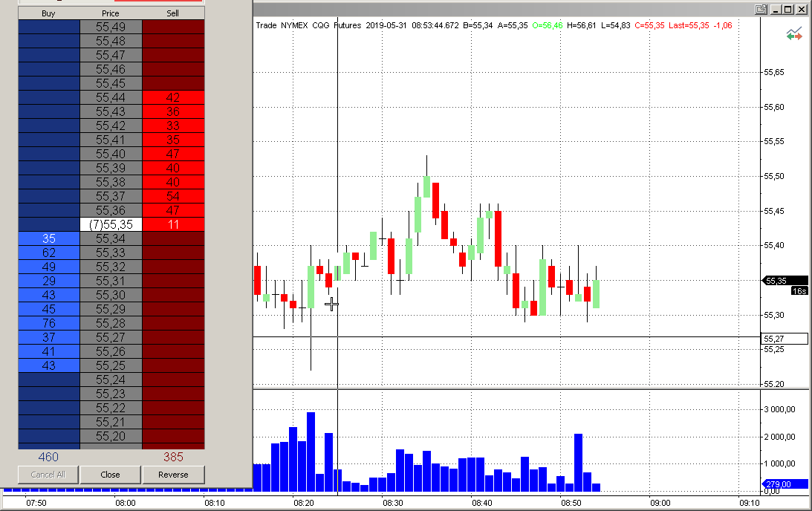The width and height of the screenshot is (812, 511).
Task: Click buy size 62 at price 55,33
Action: click(49, 253)
